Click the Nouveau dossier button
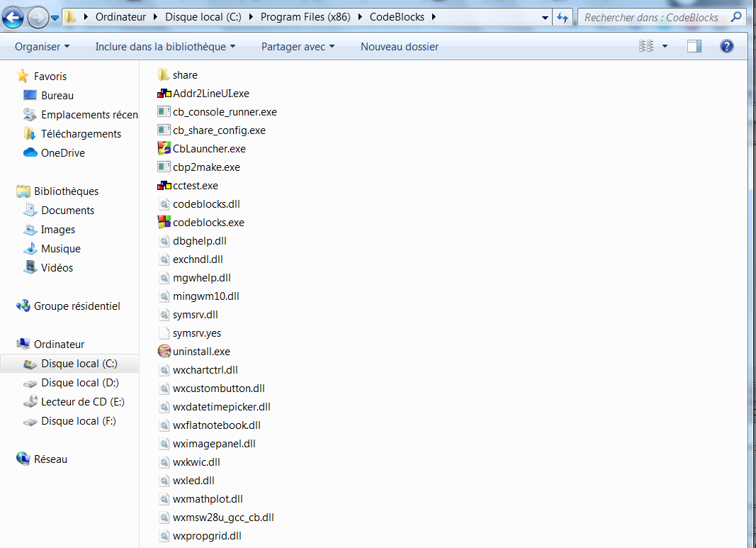Screen dimensions: 756x548 [400, 47]
